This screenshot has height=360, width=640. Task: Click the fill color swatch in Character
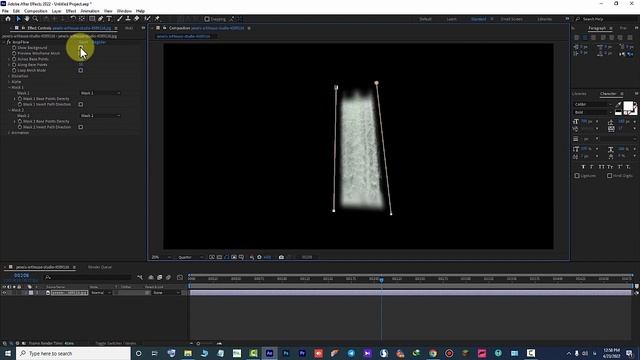(x=628, y=107)
